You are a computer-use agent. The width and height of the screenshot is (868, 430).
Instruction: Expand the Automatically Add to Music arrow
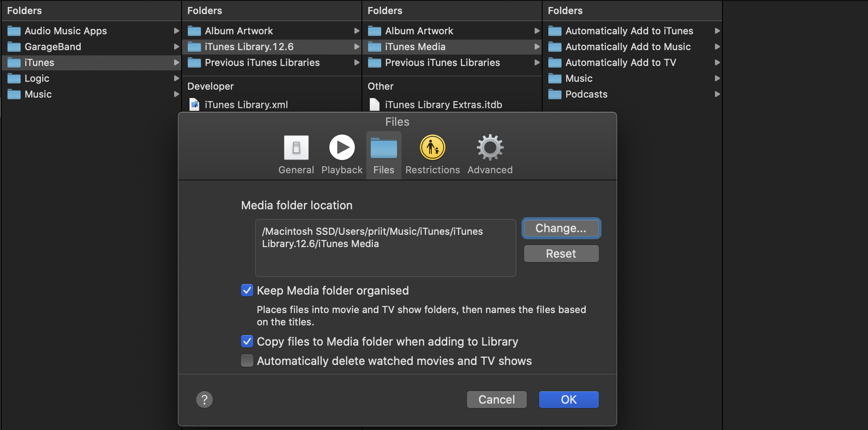(x=717, y=47)
